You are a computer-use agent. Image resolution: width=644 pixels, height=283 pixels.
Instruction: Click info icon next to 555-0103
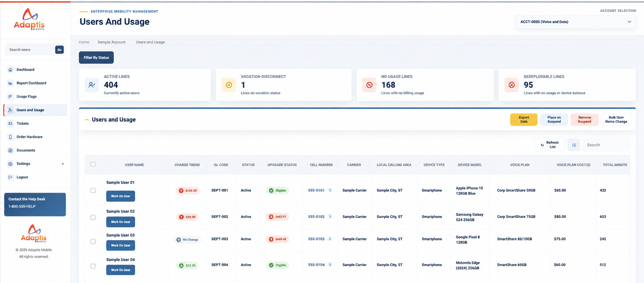pos(330,239)
